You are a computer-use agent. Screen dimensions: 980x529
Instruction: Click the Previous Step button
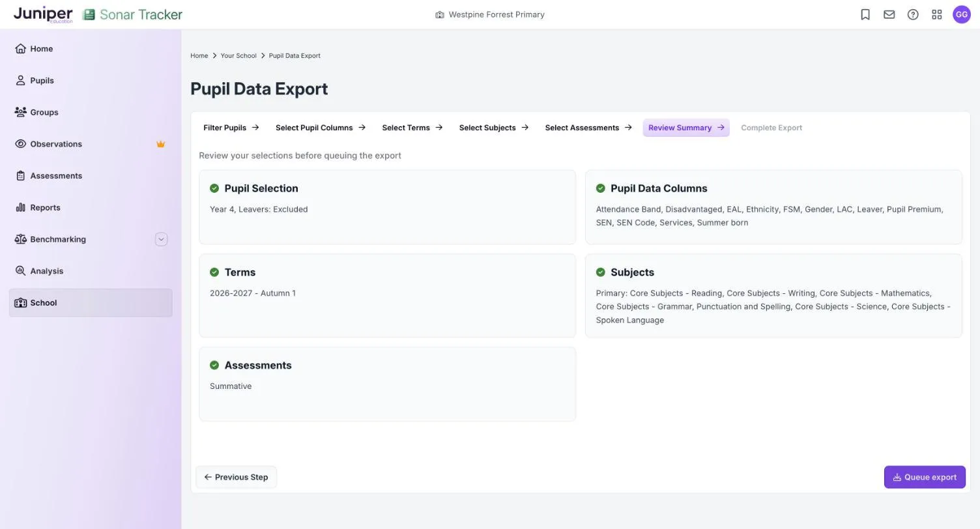(x=236, y=478)
